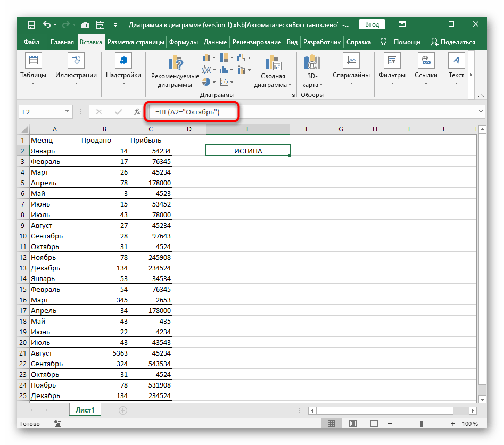Collapse the ribbon with the chevron
This screenshot has height=445, width=504.
pyautogui.click(x=481, y=95)
